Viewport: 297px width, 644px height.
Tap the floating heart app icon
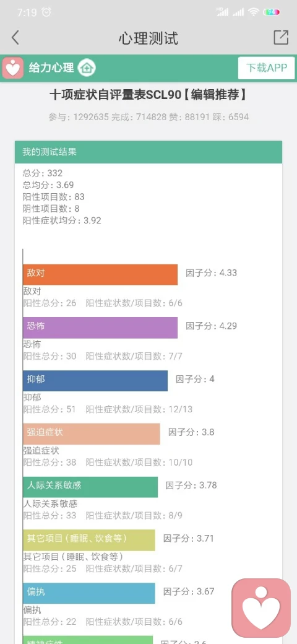(261, 608)
